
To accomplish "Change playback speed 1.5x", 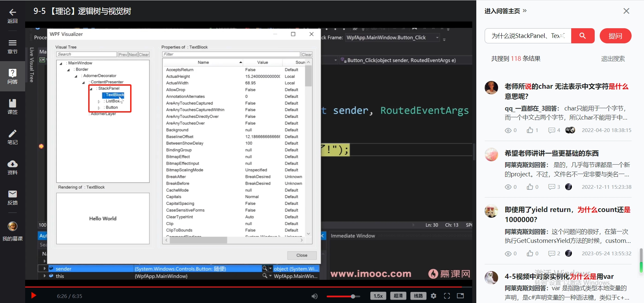I will point(378,296).
